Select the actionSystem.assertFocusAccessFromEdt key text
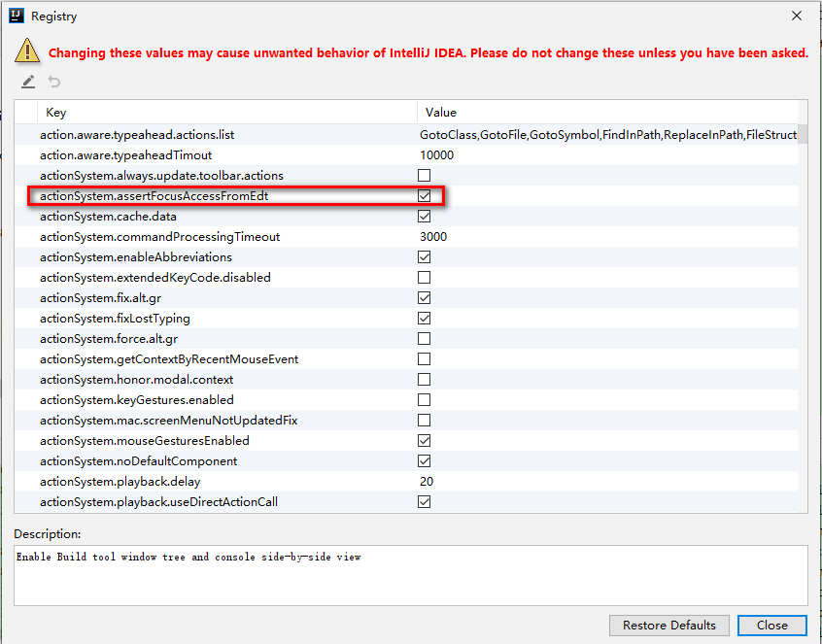This screenshot has height=644, width=822. tap(154, 196)
